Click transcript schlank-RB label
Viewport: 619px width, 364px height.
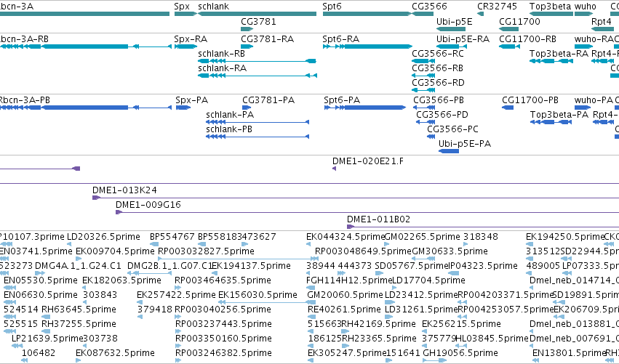click(x=221, y=54)
